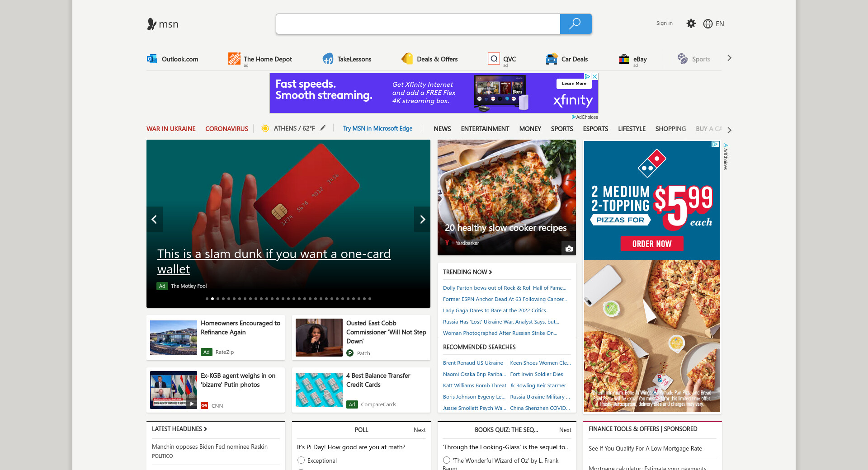Go to previous carousel slide
The image size is (868, 470).
pos(154,219)
